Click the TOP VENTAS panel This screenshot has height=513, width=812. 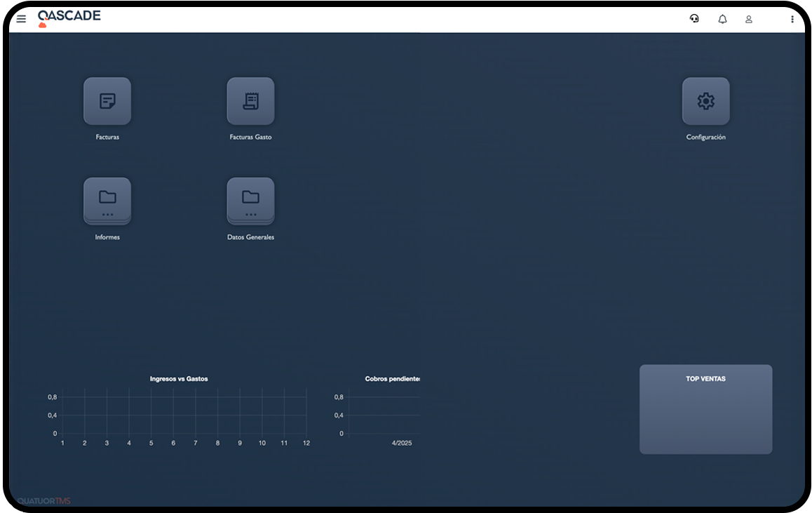coord(705,409)
